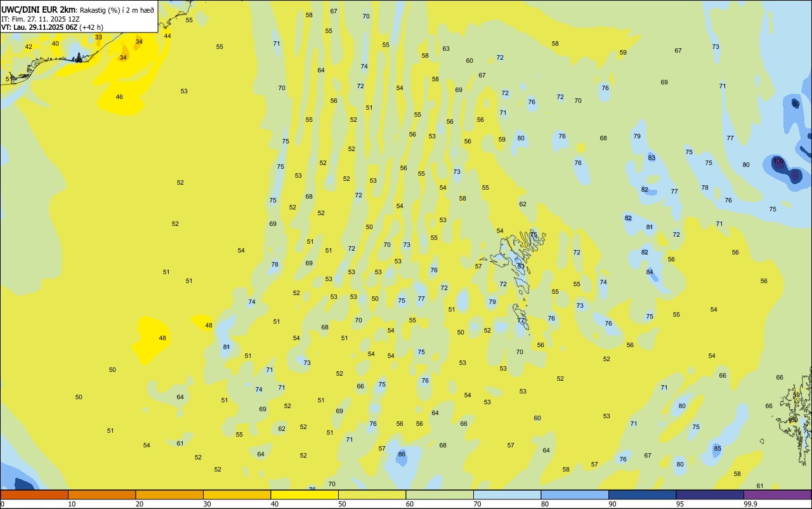Click the '44' humidity value on the map
Screen dimensions: 812x509
(167, 36)
